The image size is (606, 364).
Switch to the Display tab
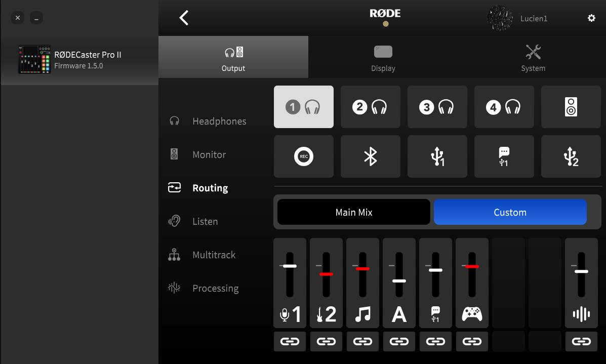click(x=383, y=57)
